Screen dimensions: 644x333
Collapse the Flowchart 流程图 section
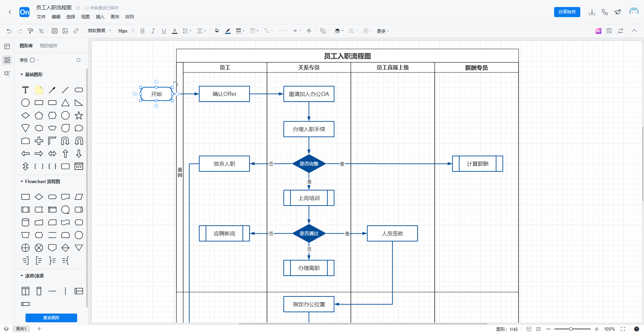(x=22, y=181)
